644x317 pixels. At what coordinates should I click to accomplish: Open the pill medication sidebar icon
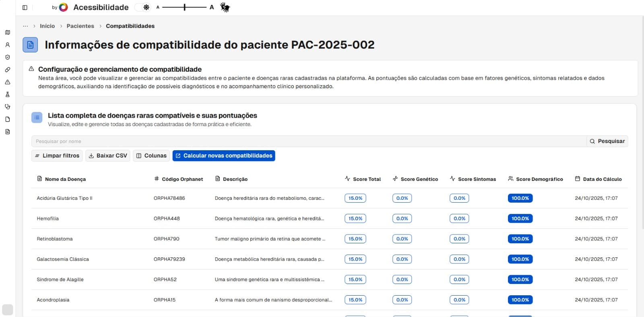pos(8,70)
